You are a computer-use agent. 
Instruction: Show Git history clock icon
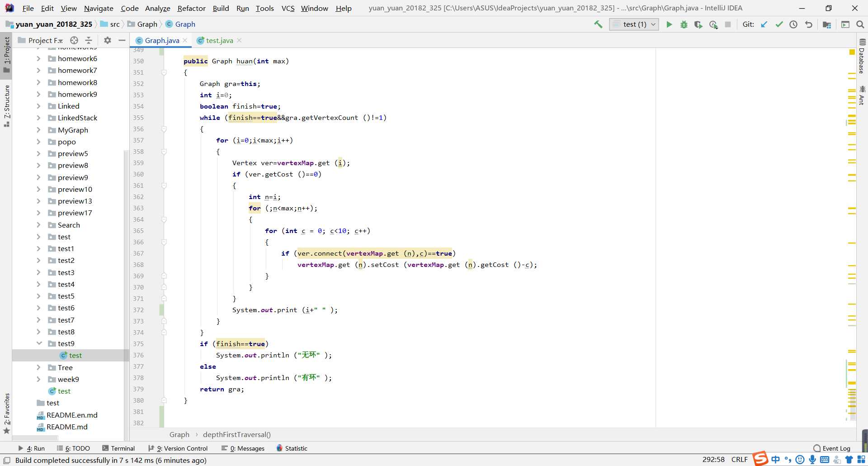[x=793, y=24]
